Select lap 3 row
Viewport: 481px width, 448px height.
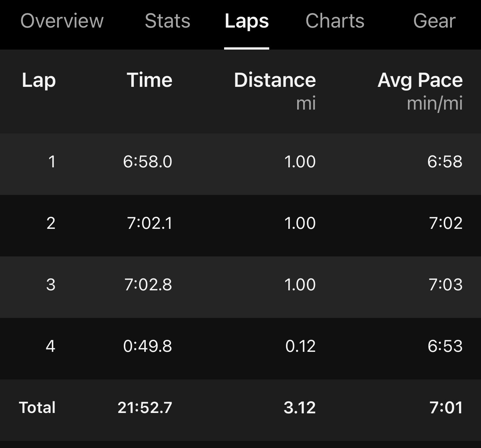pyautogui.click(x=240, y=287)
